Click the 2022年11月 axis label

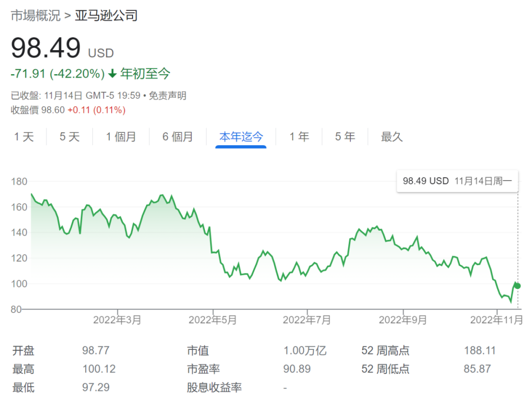[497, 320]
